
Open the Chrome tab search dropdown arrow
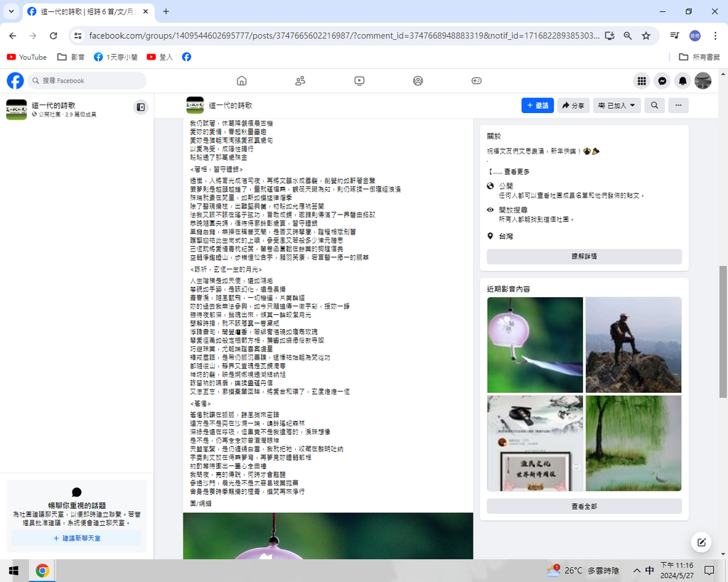[x=11, y=11]
